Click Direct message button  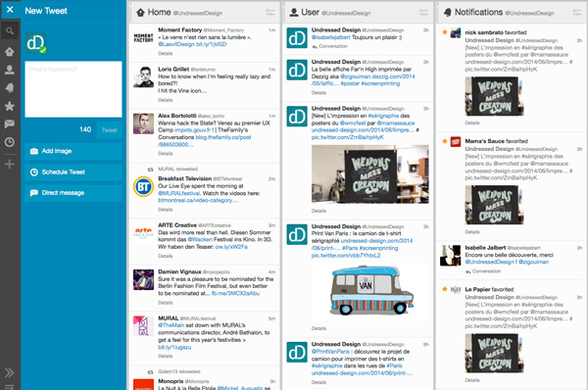73,193
